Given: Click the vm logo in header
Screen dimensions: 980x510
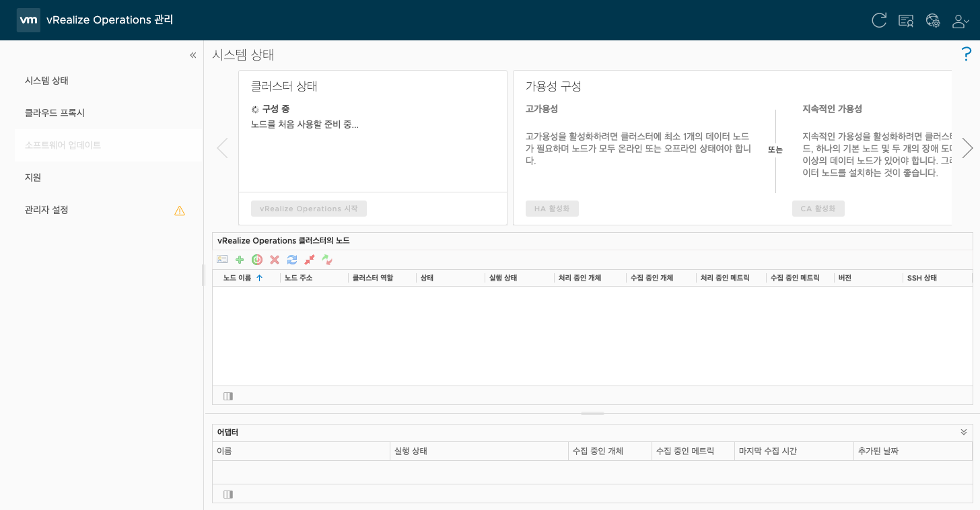Looking at the screenshot, I should [28, 20].
